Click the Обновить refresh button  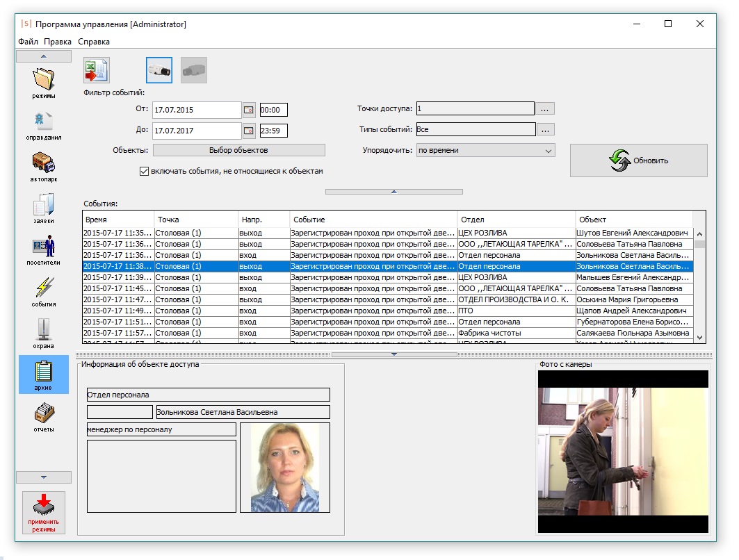[638, 160]
